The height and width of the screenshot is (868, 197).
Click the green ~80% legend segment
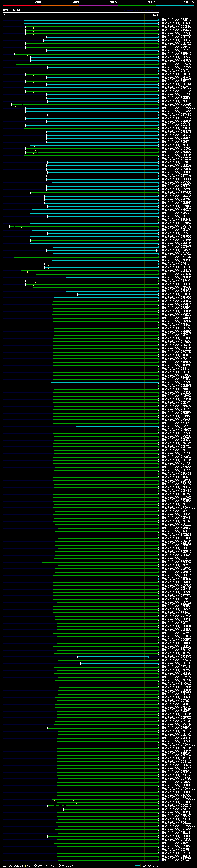coord(137,6)
